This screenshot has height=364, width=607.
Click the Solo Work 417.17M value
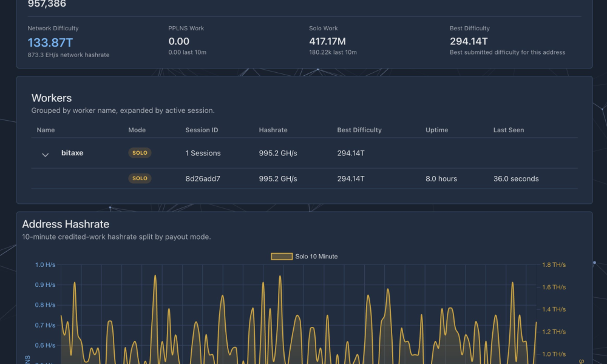click(x=328, y=41)
